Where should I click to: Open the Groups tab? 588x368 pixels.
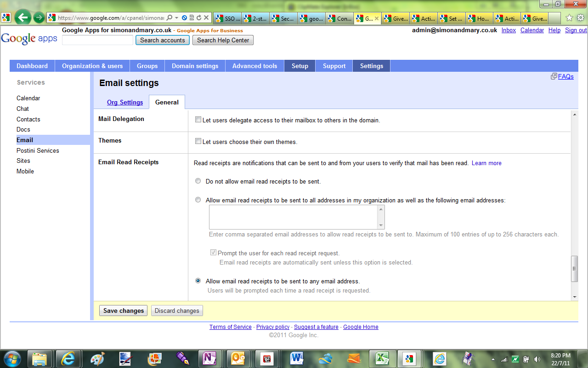(x=147, y=66)
